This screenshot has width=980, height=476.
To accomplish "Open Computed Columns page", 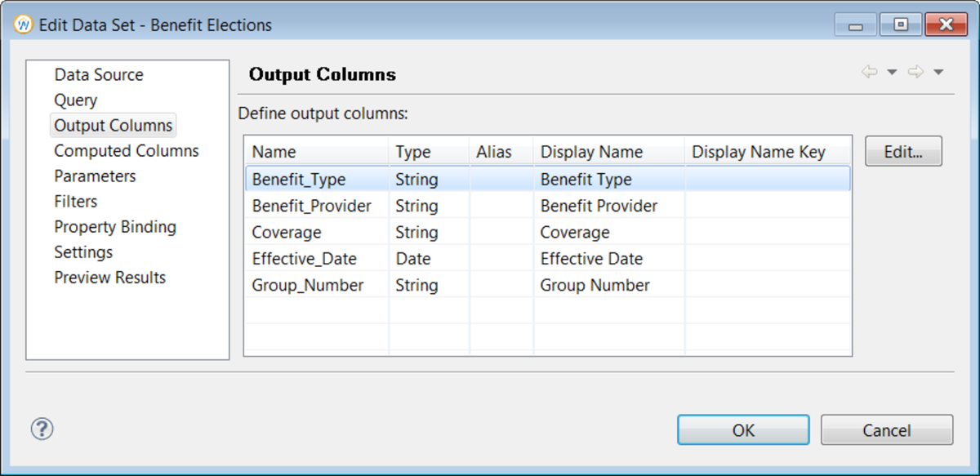I will click(127, 150).
